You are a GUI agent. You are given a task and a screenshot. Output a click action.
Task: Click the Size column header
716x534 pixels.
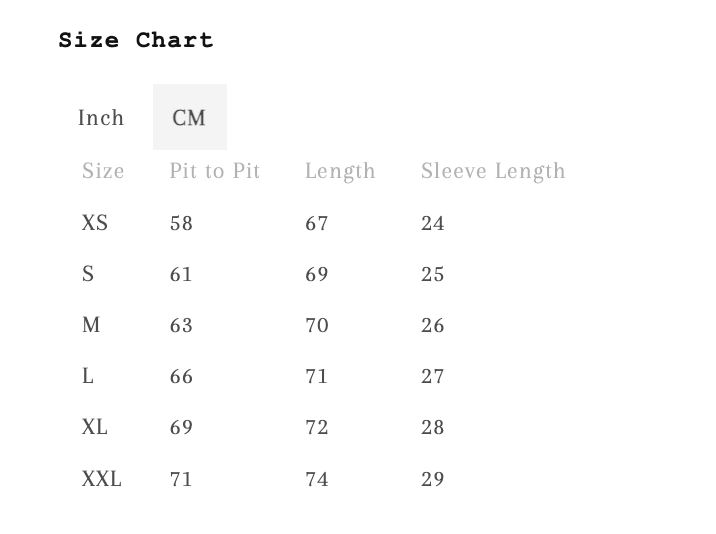click(x=103, y=171)
